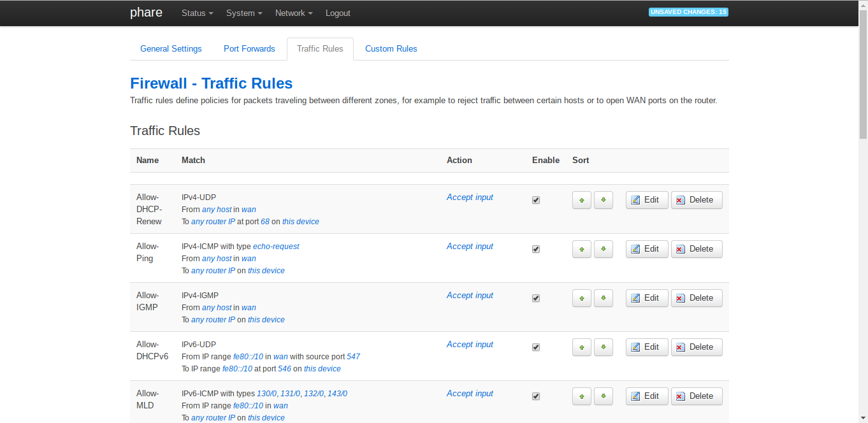The height and width of the screenshot is (423, 868).
Task: Move Allow-IGMP rule down
Action: (604, 298)
